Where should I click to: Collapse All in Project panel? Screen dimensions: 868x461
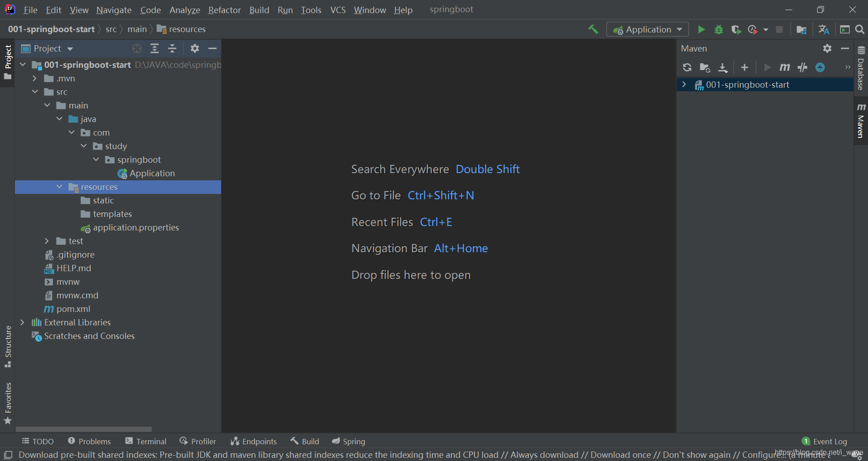click(172, 48)
